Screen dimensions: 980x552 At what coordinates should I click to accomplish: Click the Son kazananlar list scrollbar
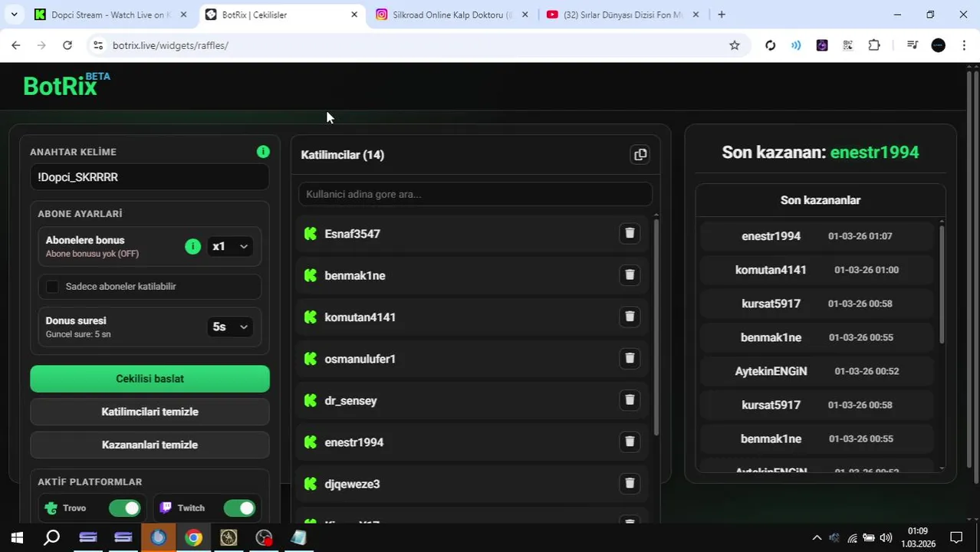point(941,284)
